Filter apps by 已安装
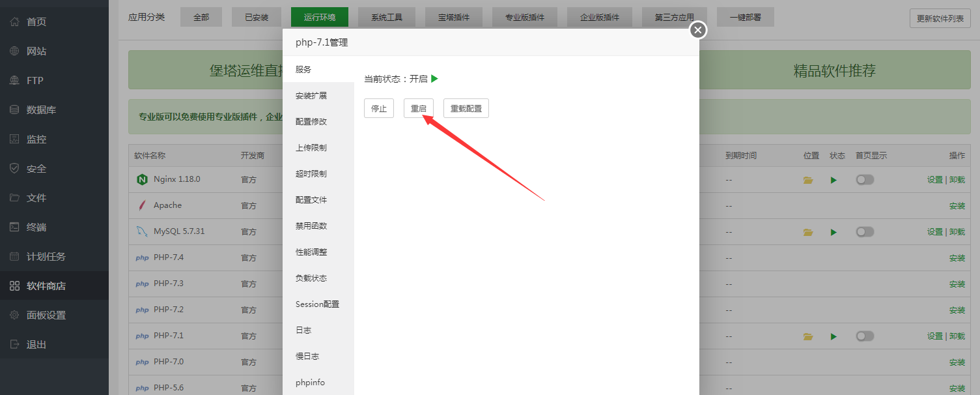Viewport: 980px width, 395px height. pos(257,18)
